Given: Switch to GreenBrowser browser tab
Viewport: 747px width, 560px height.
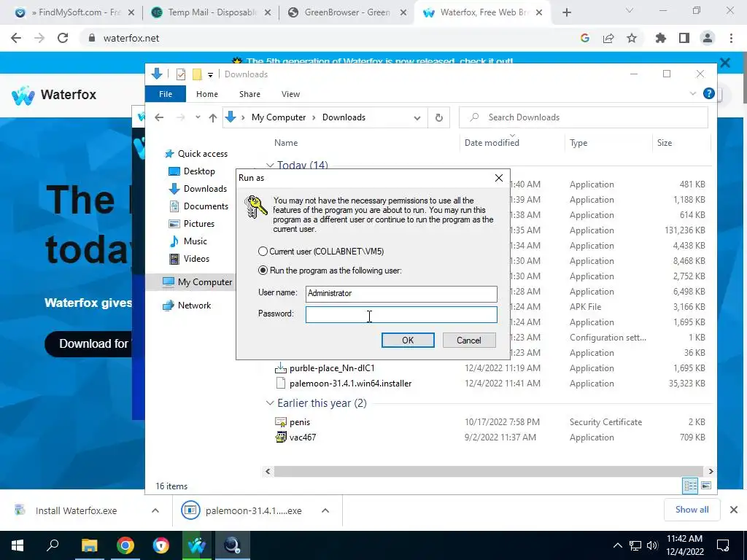Looking at the screenshot, I should pos(348,12).
